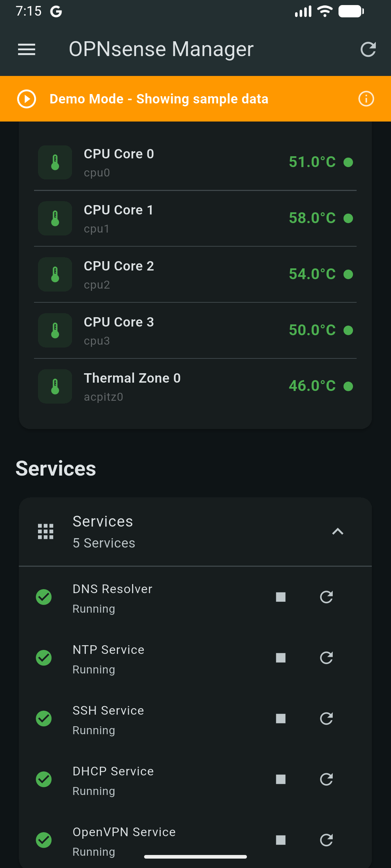The width and height of the screenshot is (391, 868).
Task: Tap the 54.0°C temperature value
Action: [x=312, y=274]
